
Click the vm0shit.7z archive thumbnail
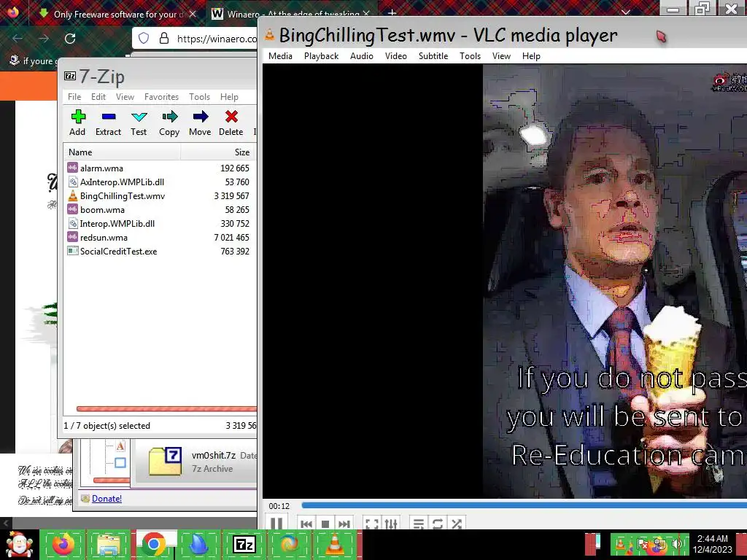coord(165,461)
